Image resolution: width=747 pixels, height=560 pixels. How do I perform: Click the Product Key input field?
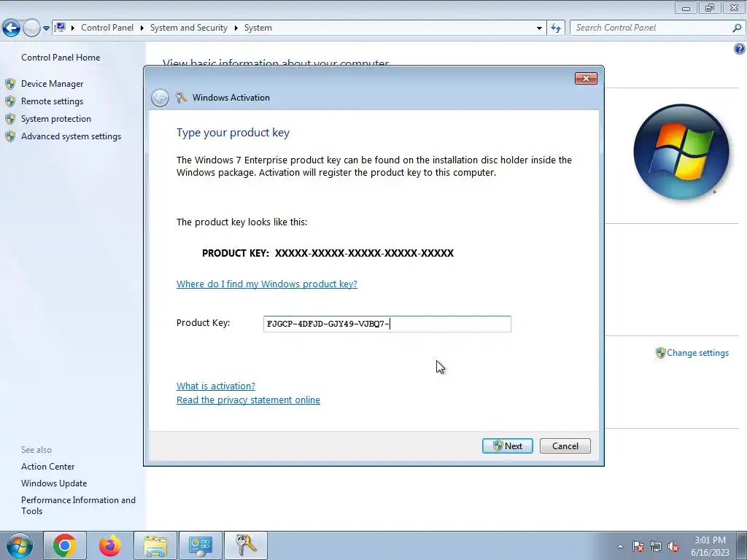pos(387,324)
